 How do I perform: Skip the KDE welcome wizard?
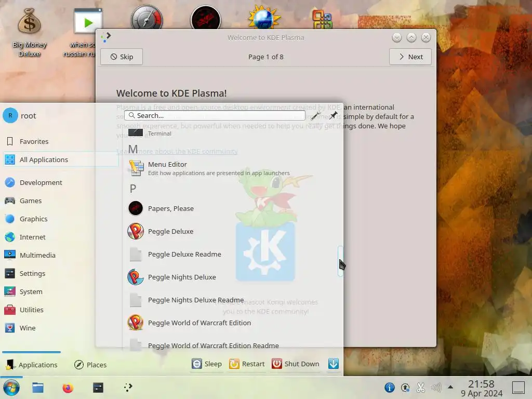[122, 57]
